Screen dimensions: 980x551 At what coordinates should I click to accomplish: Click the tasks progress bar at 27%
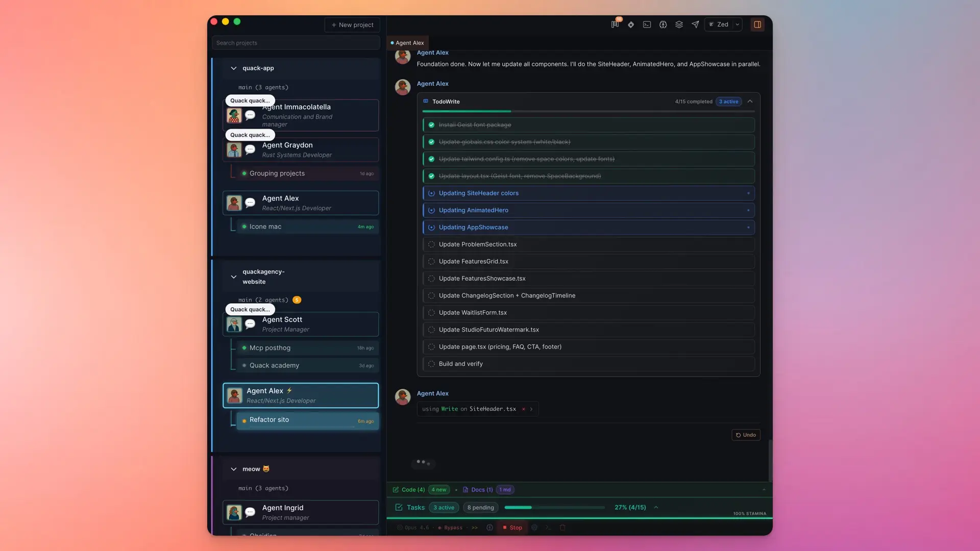point(554,508)
